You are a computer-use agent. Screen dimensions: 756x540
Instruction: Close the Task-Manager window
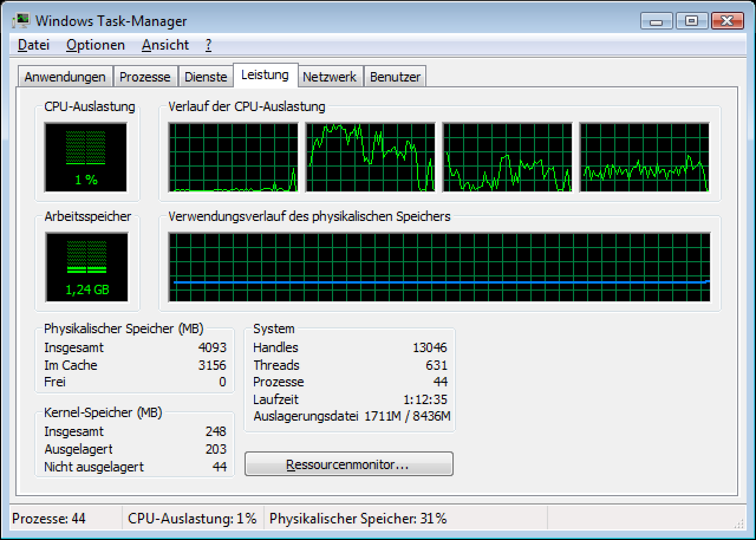[x=727, y=21]
